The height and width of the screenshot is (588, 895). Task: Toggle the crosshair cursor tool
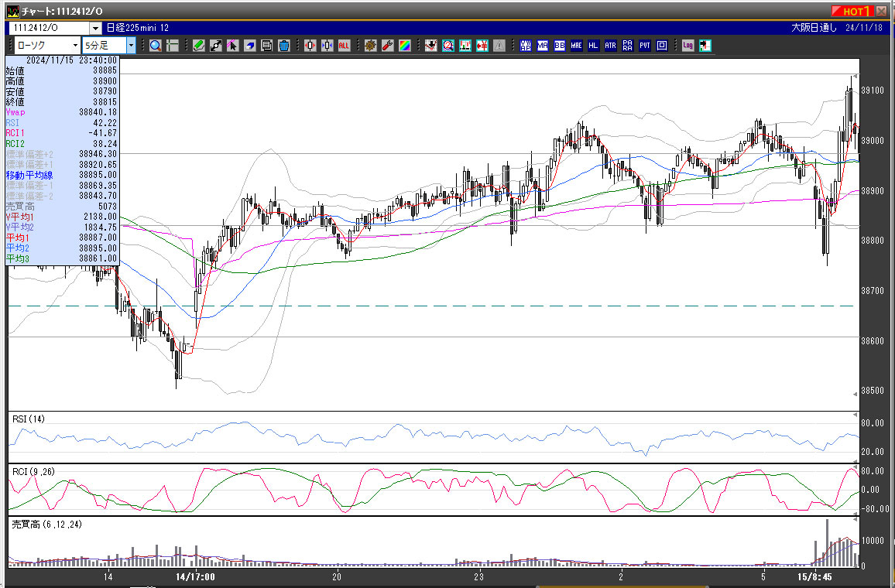click(173, 46)
